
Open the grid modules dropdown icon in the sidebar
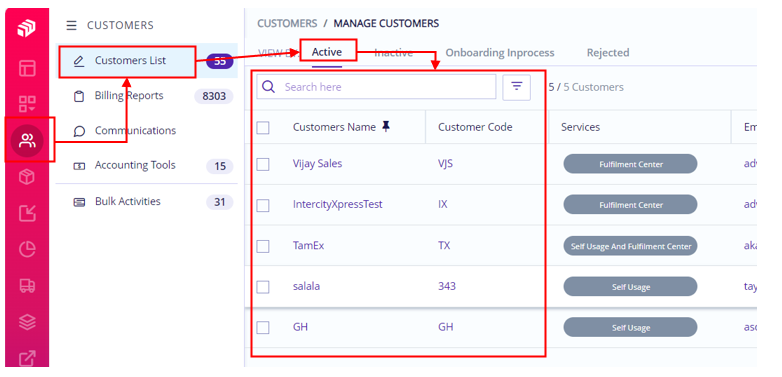point(27,104)
